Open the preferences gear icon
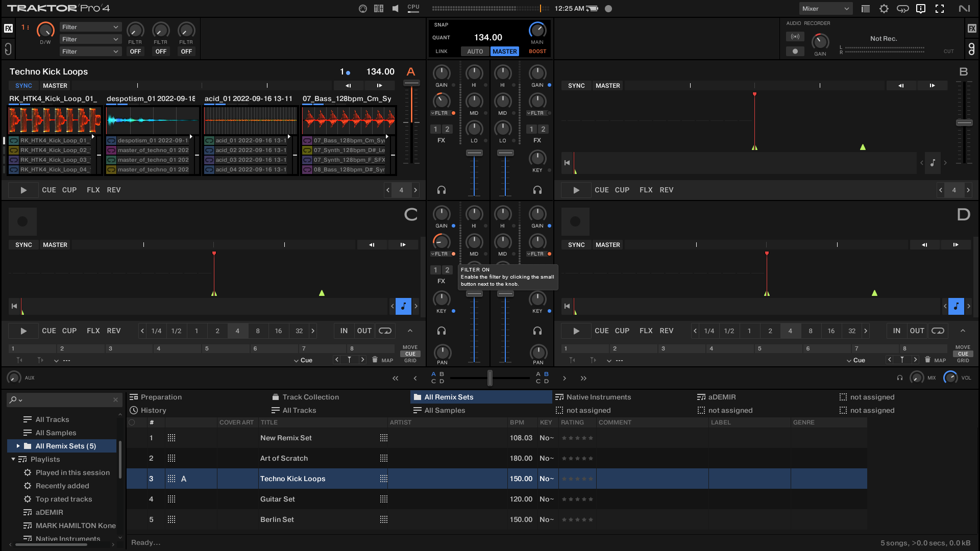 (884, 9)
